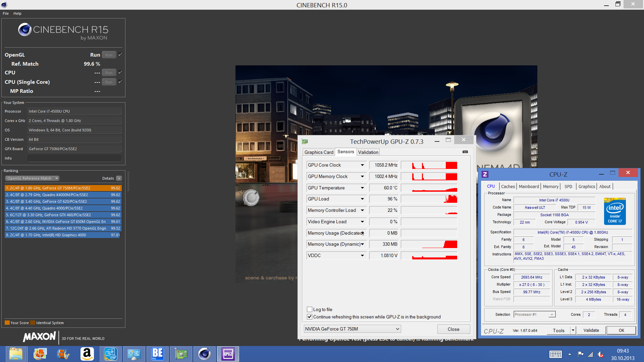Viewport: 644px width, 362px height.
Task: Open the CPU-Z SPD tab
Action: pyautogui.click(x=568, y=186)
